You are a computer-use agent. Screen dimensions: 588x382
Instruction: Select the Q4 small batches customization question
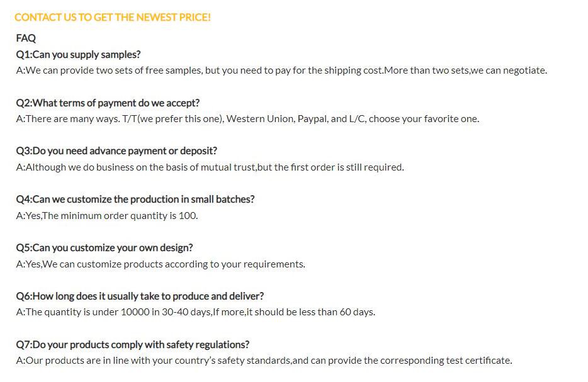pos(135,199)
